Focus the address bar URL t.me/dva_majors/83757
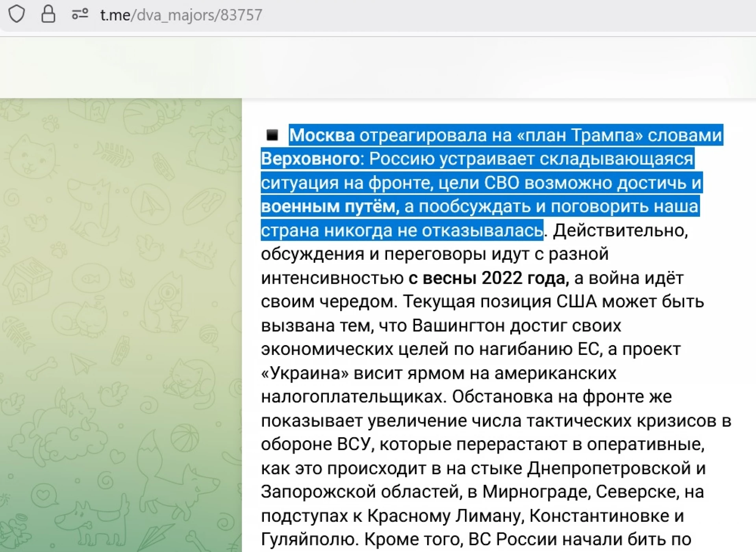 (181, 15)
